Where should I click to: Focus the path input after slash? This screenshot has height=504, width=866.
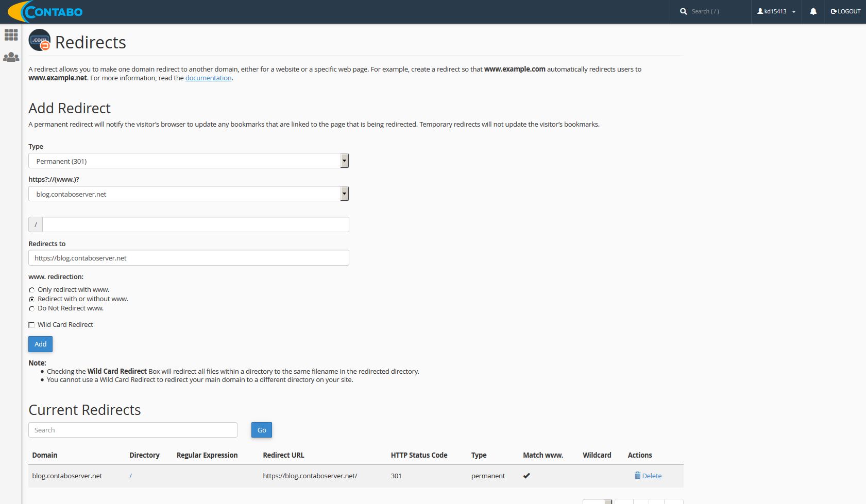click(x=196, y=224)
